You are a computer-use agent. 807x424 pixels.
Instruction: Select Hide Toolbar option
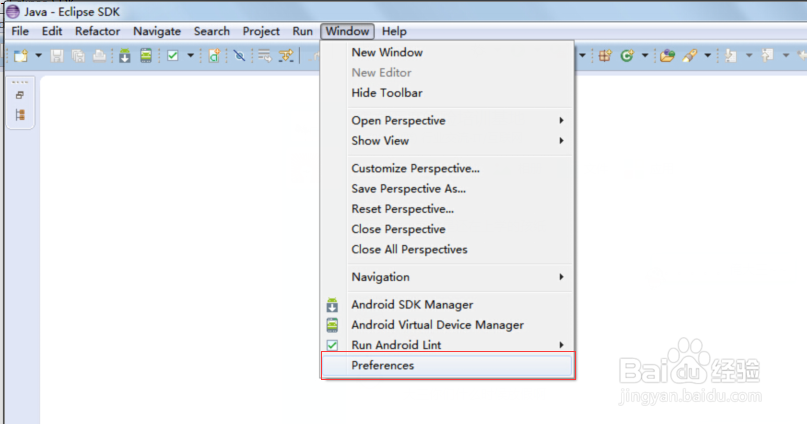click(386, 93)
